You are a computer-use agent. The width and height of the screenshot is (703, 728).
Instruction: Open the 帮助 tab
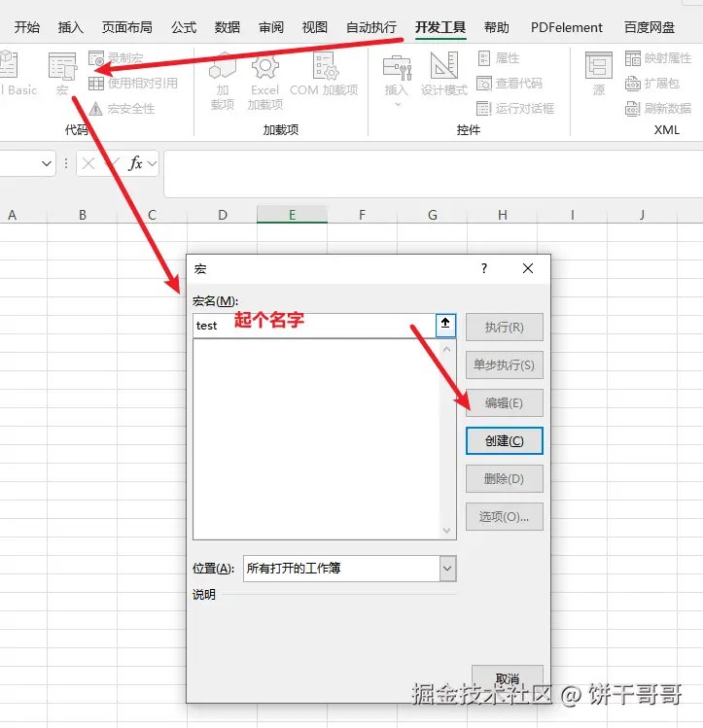[x=497, y=27]
